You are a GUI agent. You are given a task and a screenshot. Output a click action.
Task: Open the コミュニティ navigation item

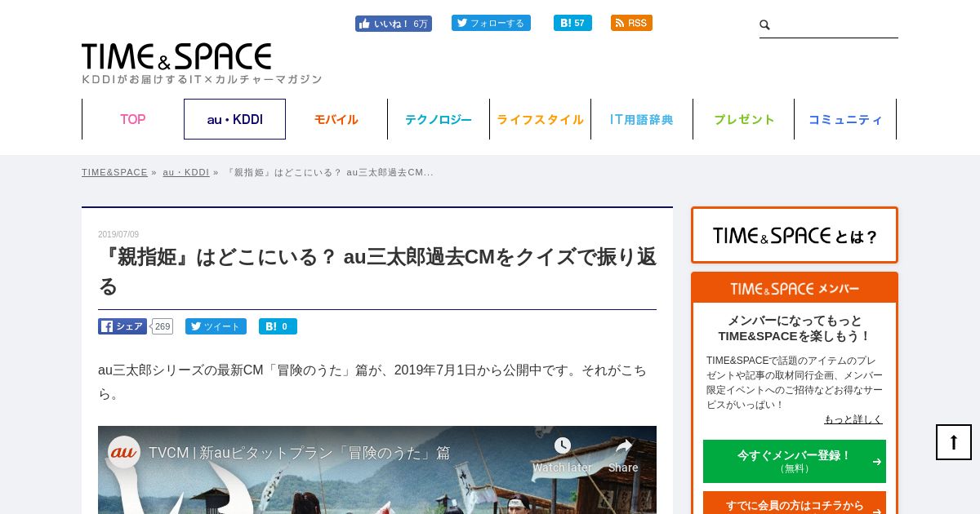tap(845, 119)
